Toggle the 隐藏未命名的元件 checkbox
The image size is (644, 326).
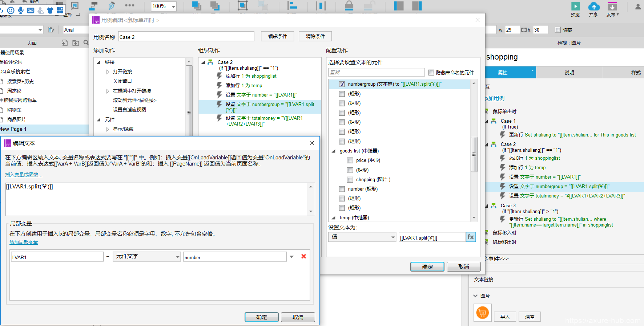(x=431, y=73)
